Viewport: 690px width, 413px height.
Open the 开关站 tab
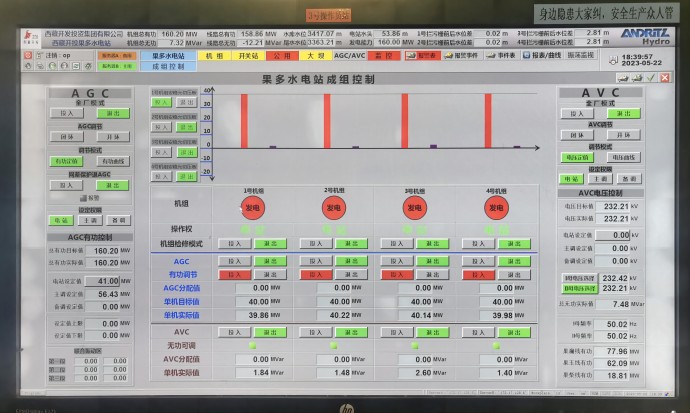pos(249,56)
